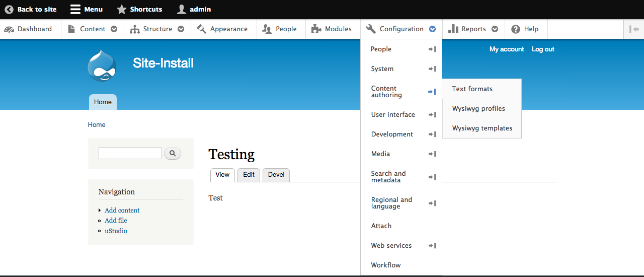This screenshot has width=644, height=277.
Task: Collapse the toolbar with the orientation toggle
Action: pyautogui.click(x=634, y=29)
